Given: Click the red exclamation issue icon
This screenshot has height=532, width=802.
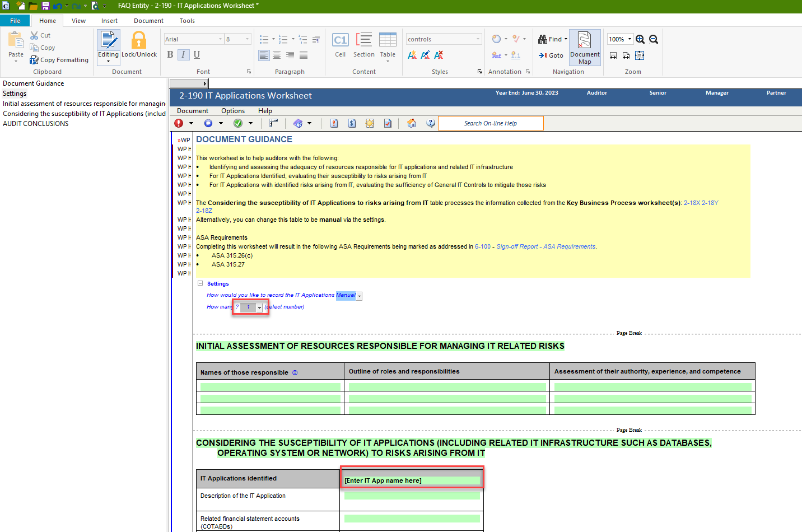Looking at the screenshot, I should pyautogui.click(x=179, y=123).
